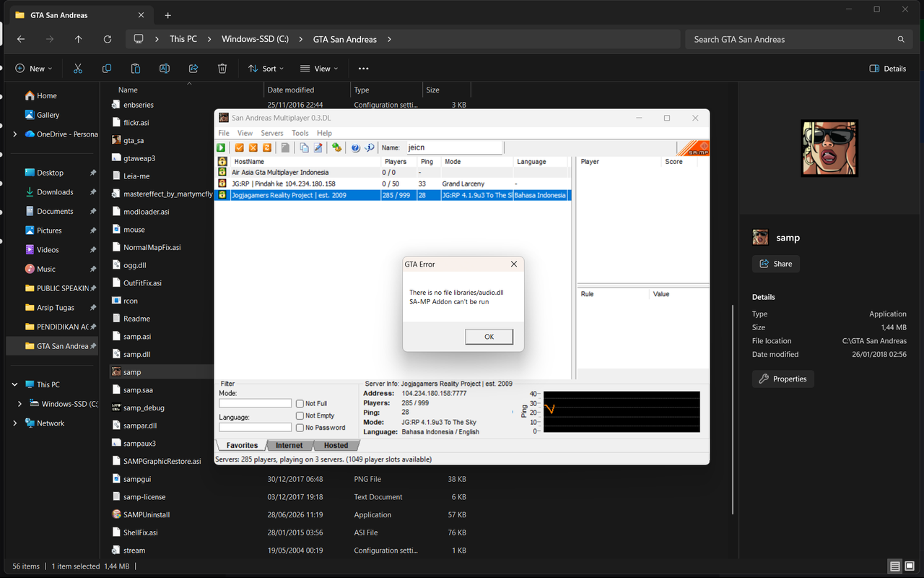Open the File menu in SA-MP

pos(224,133)
